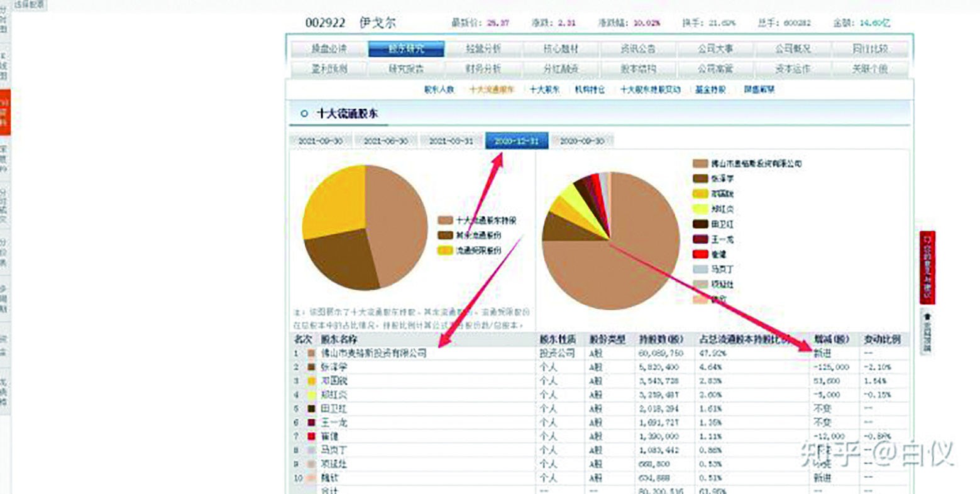
Task: Switch to the 经营分析 tab
Action: coord(483,48)
